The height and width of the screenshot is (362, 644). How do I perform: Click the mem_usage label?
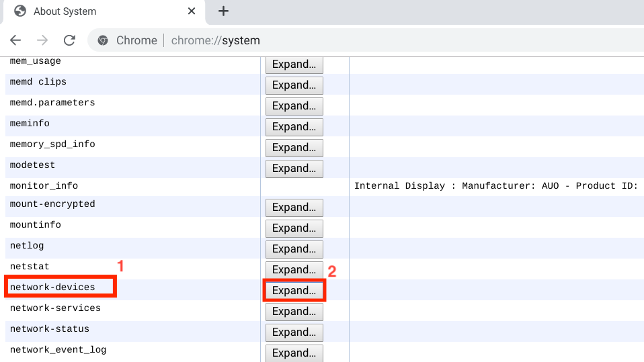[36, 61]
